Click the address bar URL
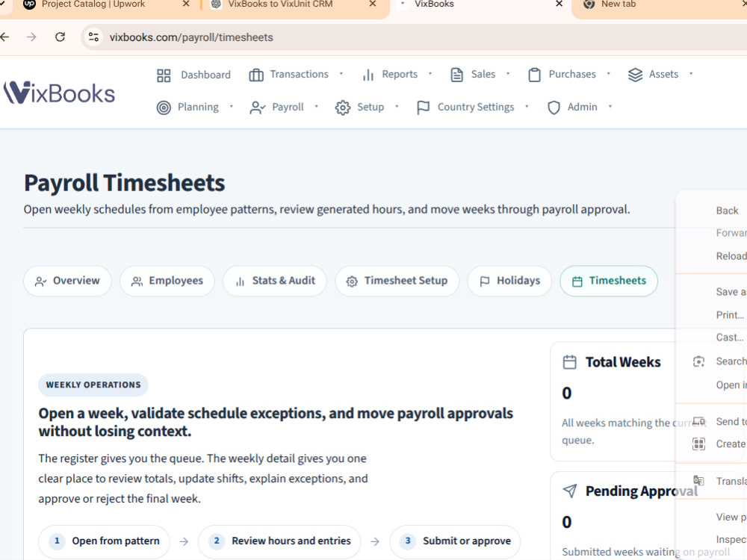Screen dimensions: 747x560 pos(191,37)
